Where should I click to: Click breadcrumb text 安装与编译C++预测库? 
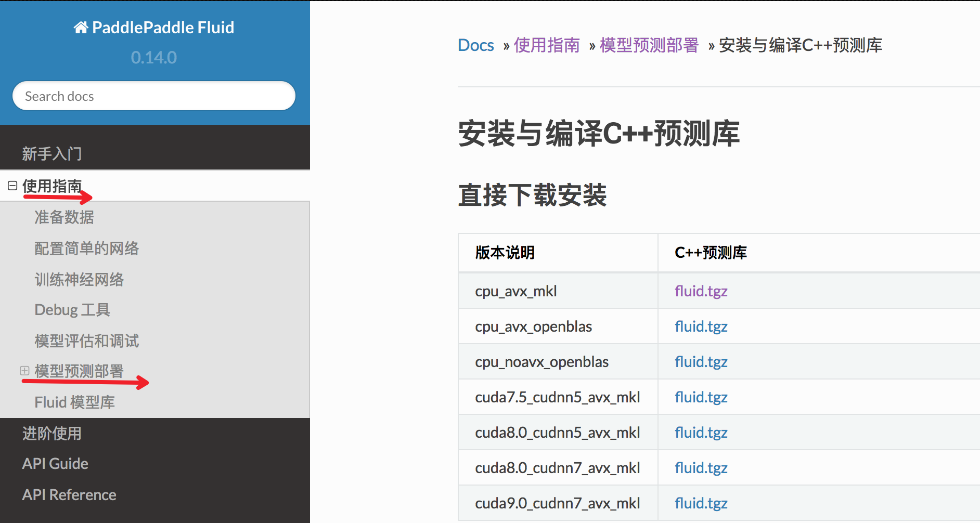pyautogui.click(x=801, y=45)
